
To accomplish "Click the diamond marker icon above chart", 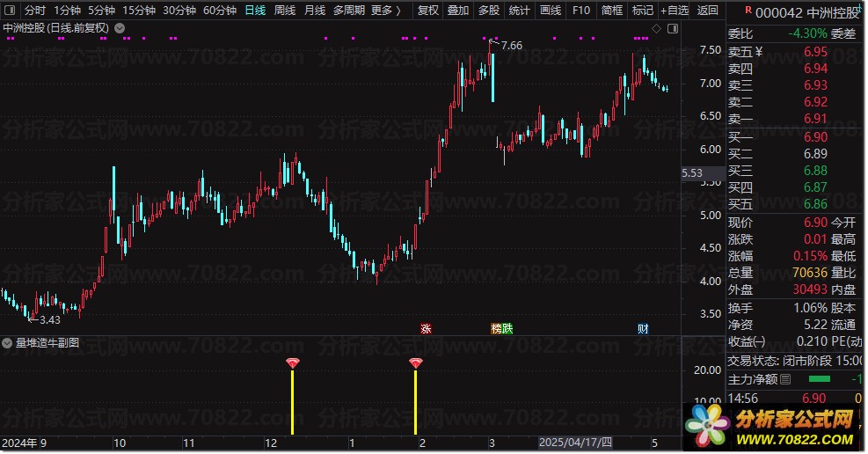I will [657, 28].
